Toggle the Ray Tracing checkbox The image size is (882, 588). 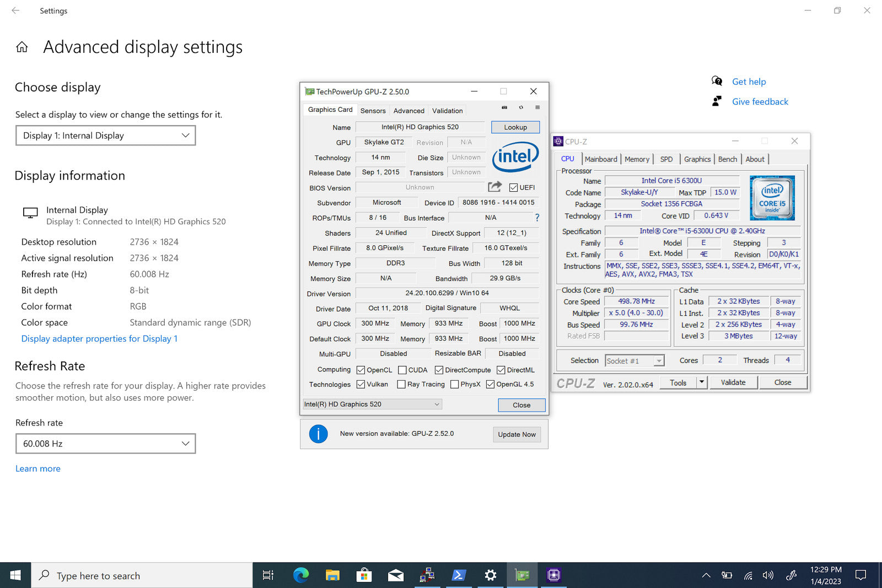click(x=401, y=384)
